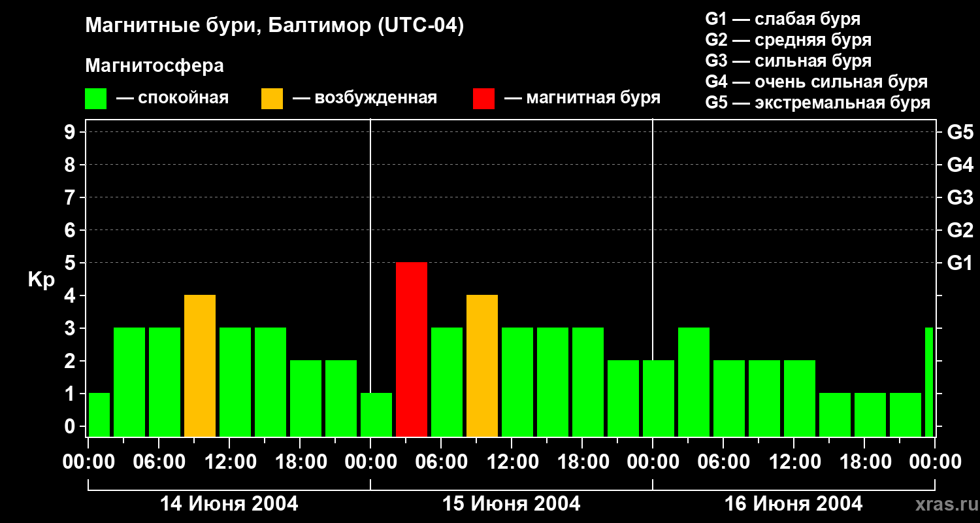
Task: Click the 'G3 — сильная буря' legend line
Action: coord(789,61)
